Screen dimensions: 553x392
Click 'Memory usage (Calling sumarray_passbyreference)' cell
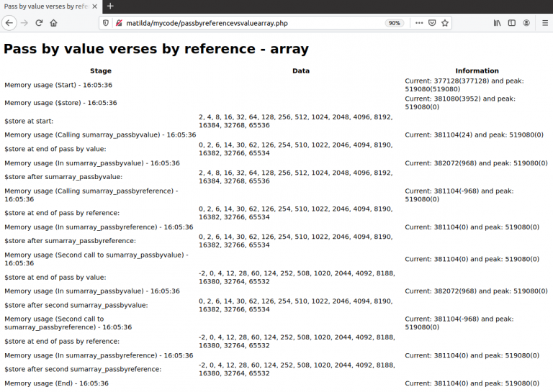(x=91, y=195)
